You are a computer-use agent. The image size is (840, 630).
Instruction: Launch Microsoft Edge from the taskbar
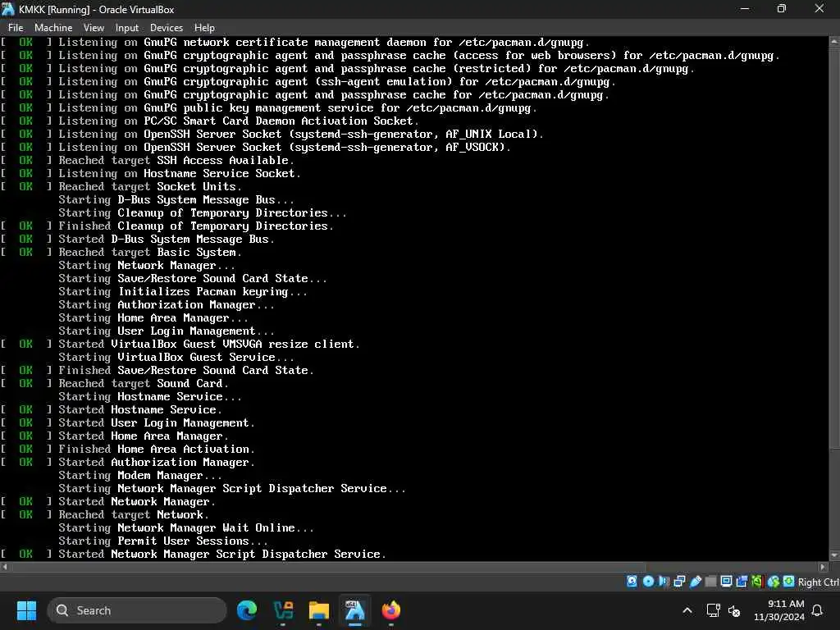pos(246,610)
